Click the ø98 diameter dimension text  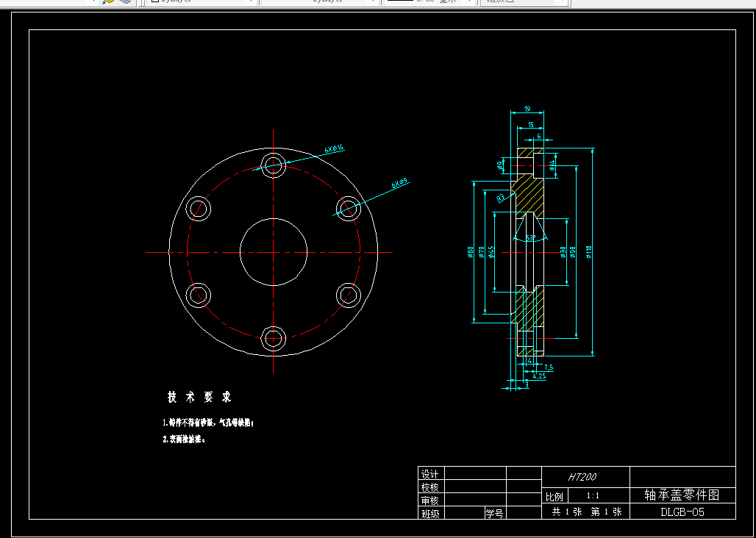click(573, 252)
